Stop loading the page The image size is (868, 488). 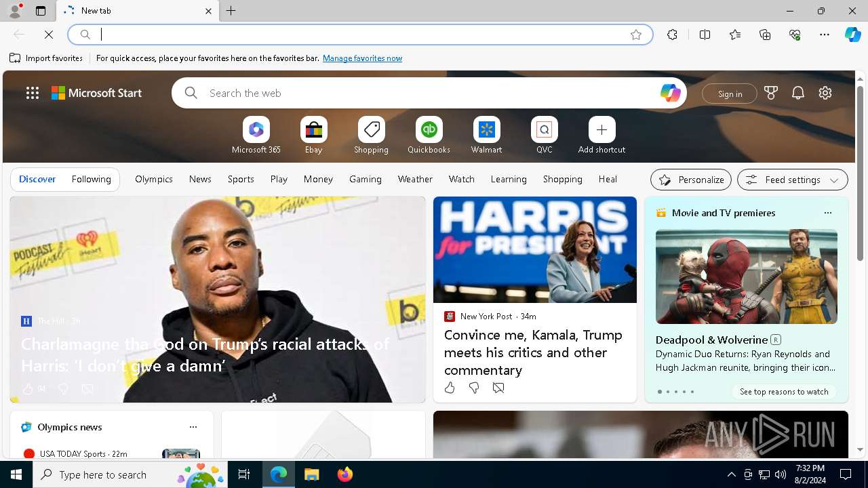pyautogui.click(x=49, y=34)
